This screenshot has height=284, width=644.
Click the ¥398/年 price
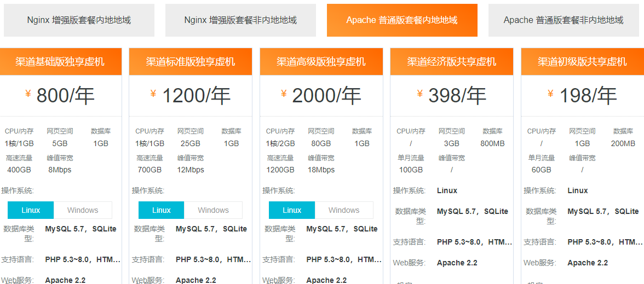click(x=452, y=96)
